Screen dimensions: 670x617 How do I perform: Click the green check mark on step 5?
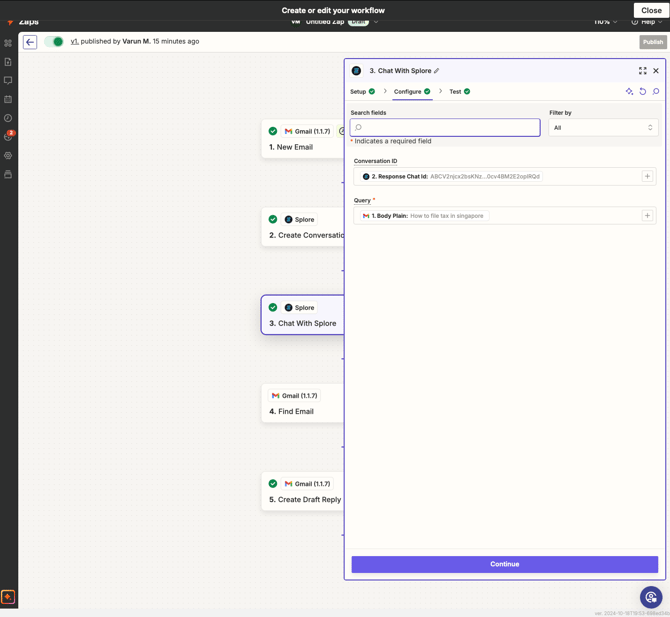(273, 484)
